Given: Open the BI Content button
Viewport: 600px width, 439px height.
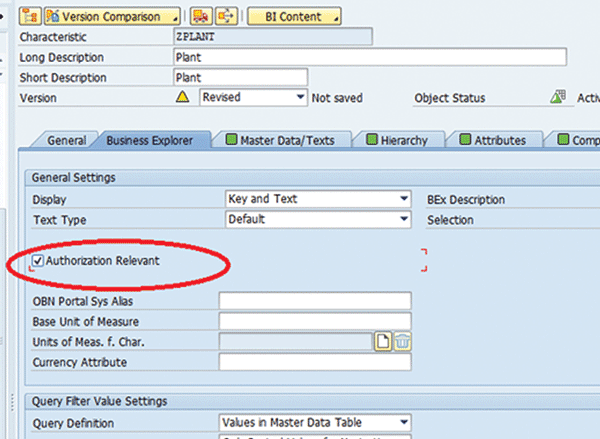Looking at the screenshot, I should [294, 16].
